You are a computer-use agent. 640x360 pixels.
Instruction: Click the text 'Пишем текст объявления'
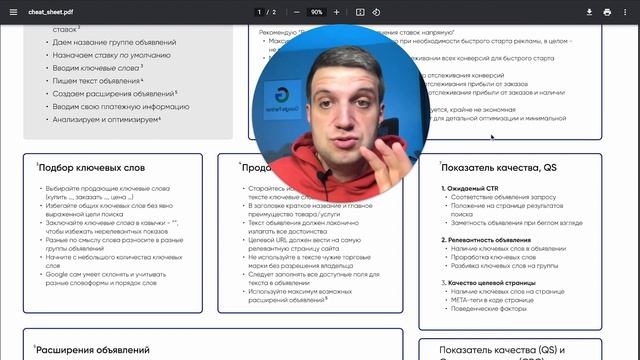click(96, 81)
